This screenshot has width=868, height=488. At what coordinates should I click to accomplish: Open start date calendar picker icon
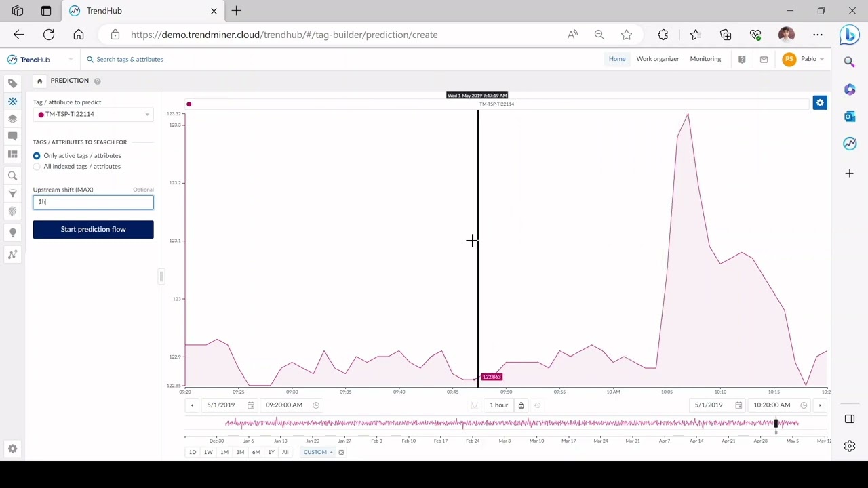[250, 405]
